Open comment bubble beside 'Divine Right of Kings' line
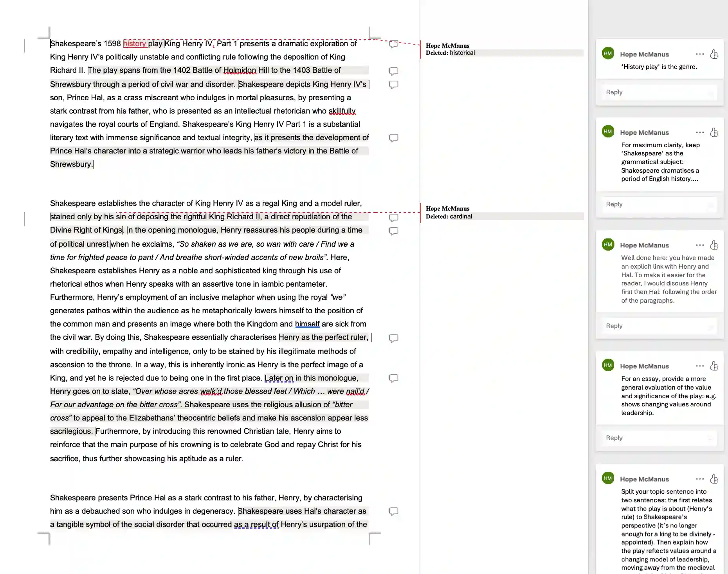The width and height of the screenshot is (728, 574). [x=394, y=231]
